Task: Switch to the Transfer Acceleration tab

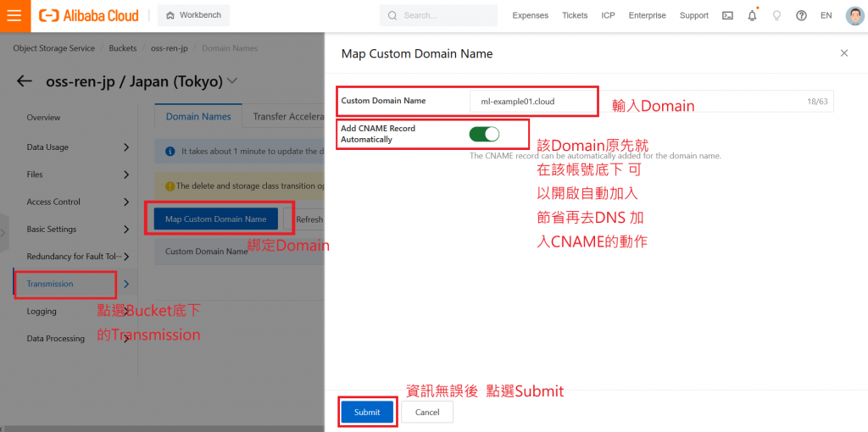Action: tap(288, 117)
